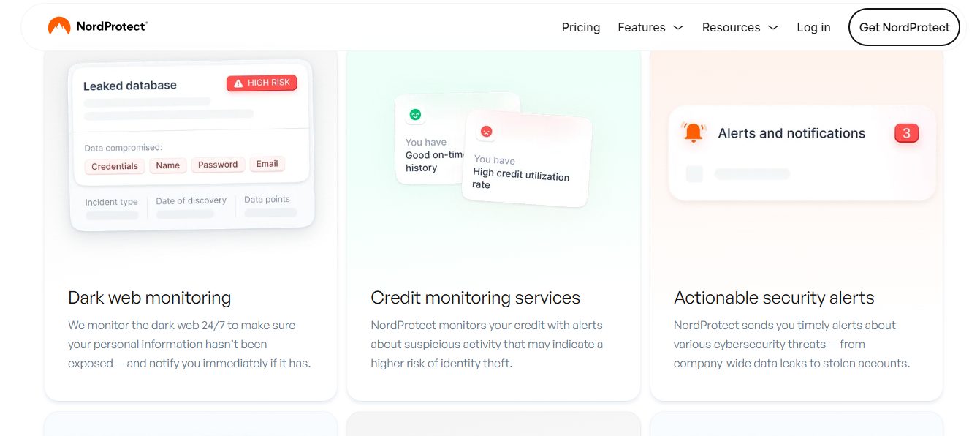Click the green smiley face icon
This screenshot has width=980, height=436.
point(415,114)
